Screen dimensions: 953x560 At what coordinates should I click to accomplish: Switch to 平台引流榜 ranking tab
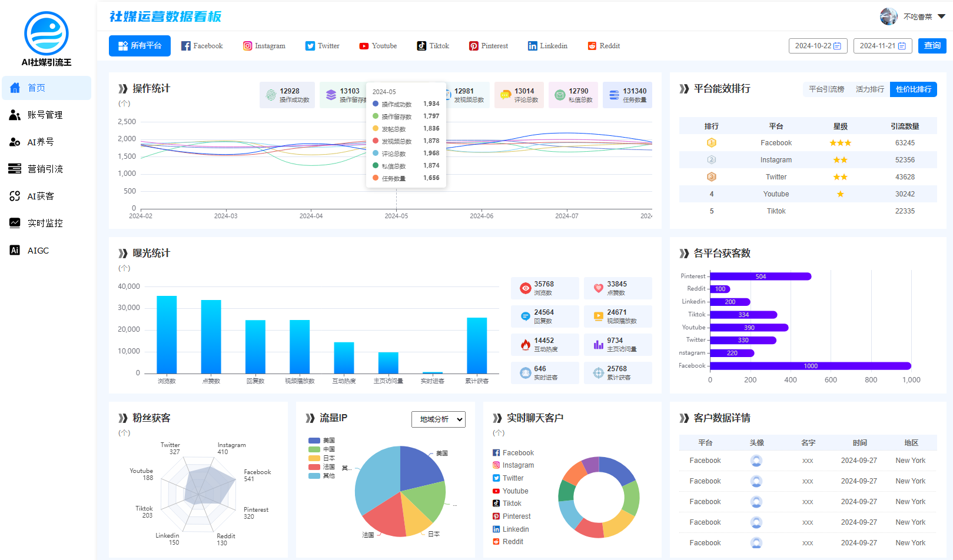826,89
